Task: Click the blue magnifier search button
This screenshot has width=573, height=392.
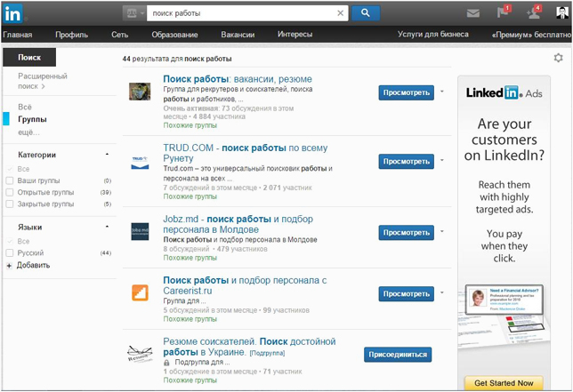Action: tap(366, 13)
